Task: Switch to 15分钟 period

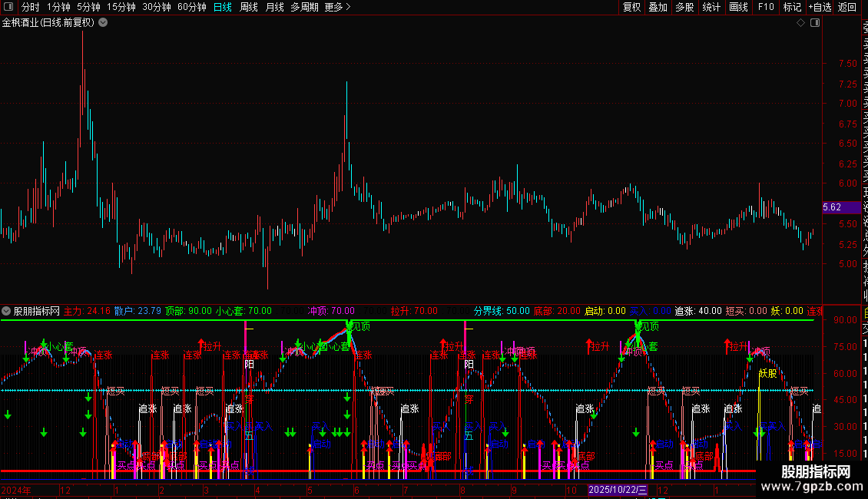Action: (121, 7)
